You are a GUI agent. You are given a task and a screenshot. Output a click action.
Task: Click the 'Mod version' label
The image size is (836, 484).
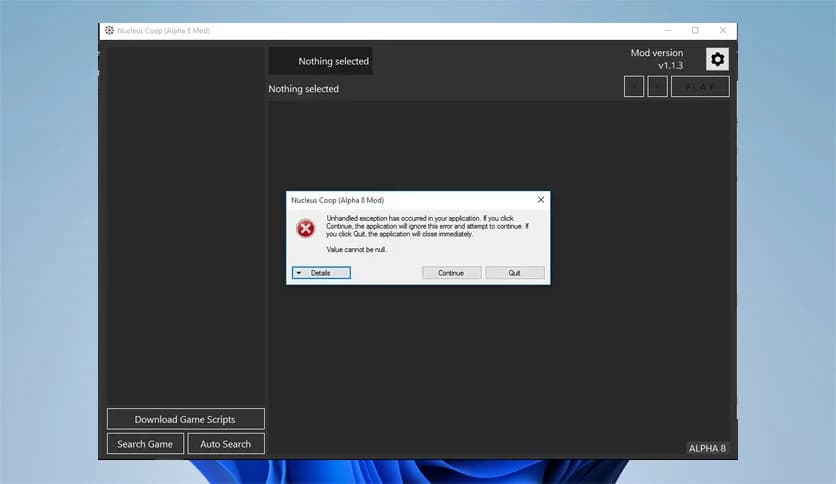656,53
